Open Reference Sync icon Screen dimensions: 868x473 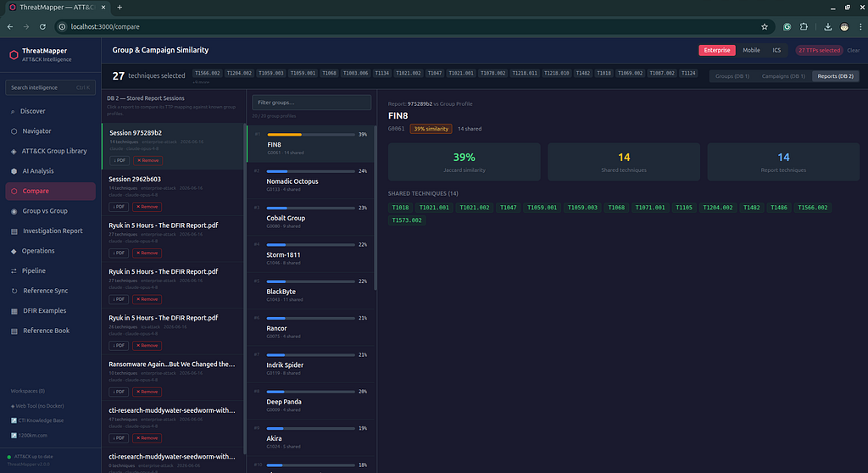point(14,291)
